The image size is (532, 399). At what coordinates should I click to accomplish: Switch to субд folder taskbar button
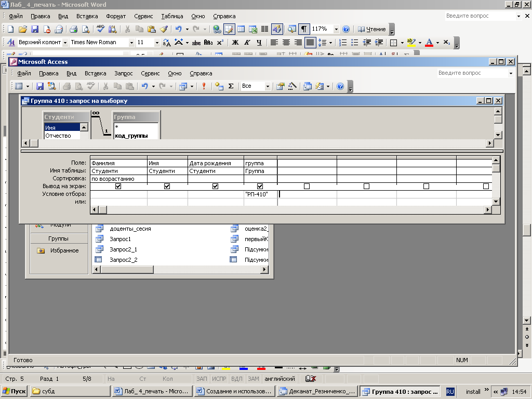(70, 391)
